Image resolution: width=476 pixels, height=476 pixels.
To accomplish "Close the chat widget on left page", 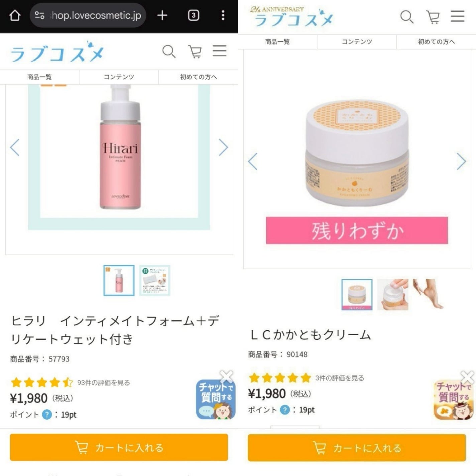I will click(226, 376).
